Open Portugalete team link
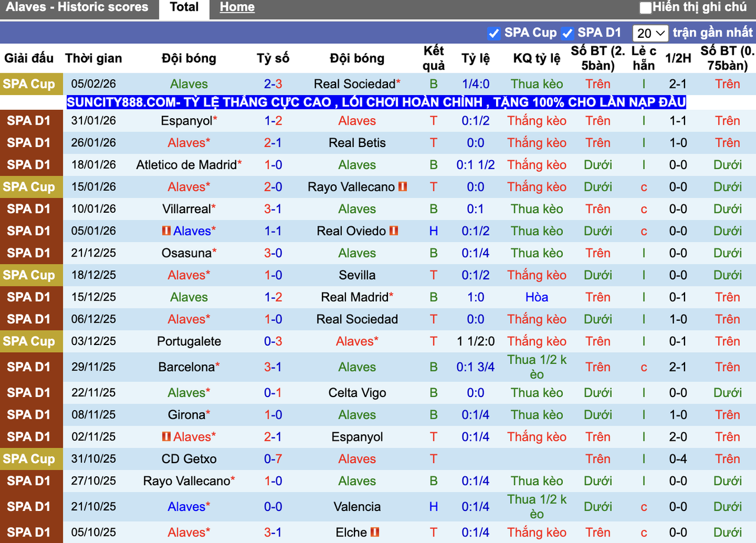756x543 pixels. pos(189,342)
